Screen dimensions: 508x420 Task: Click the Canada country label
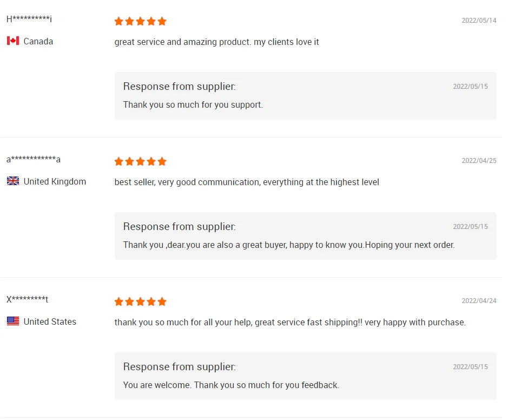(38, 41)
